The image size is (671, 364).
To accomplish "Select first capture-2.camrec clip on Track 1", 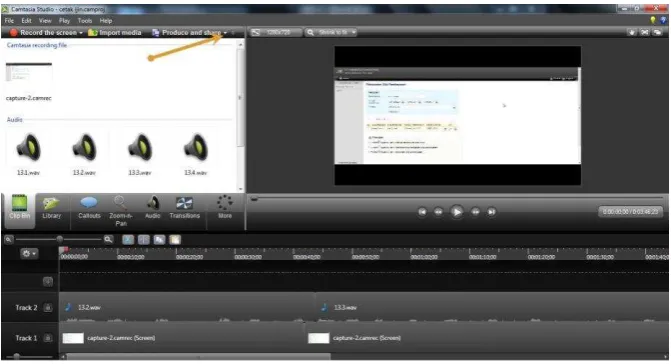I will coord(182,338).
